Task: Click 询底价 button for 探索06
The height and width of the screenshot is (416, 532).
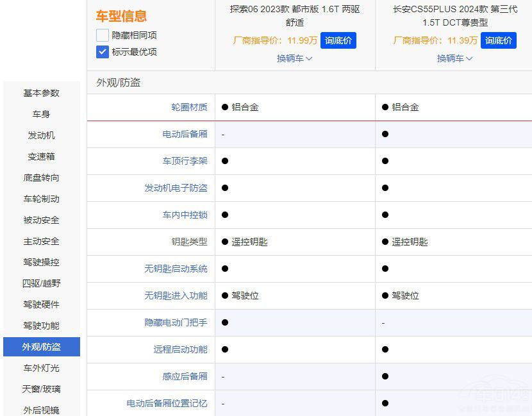Action: 338,40
